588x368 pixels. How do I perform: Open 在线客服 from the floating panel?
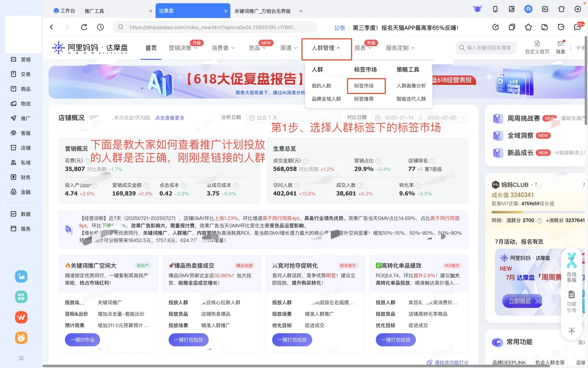571,269
